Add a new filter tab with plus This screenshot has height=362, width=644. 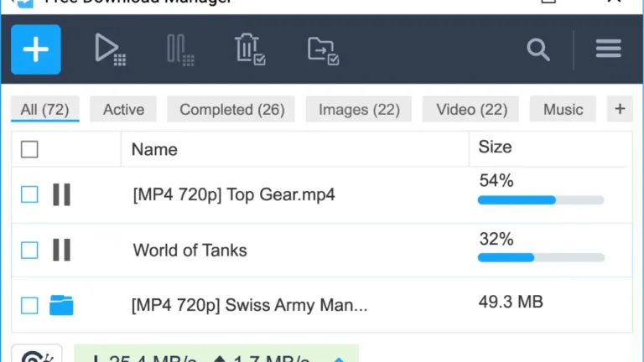(x=620, y=109)
